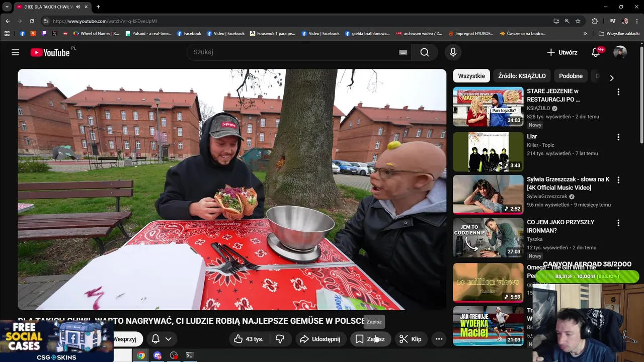644x362 pixels.
Task: Open Impregnat HYDROF bookmark
Action: (x=470, y=34)
